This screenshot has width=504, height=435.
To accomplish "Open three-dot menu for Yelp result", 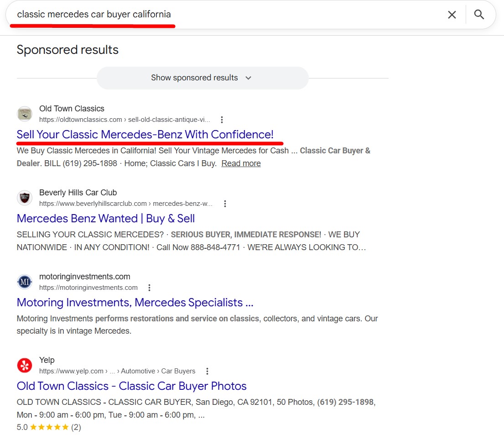I will pyautogui.click(x=207, y=372).
